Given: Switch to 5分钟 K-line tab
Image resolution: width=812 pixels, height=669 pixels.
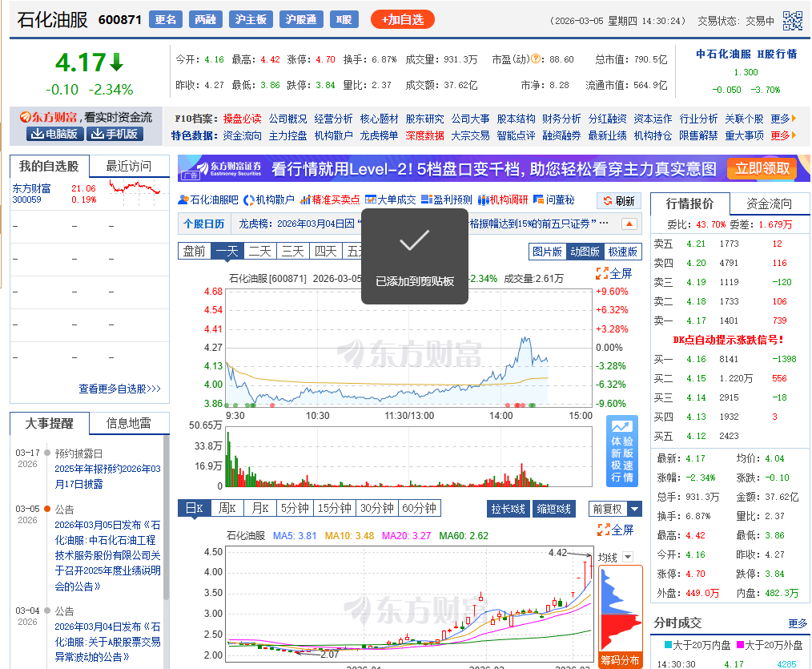Looking at the screenshot, I should click(295, 508).
